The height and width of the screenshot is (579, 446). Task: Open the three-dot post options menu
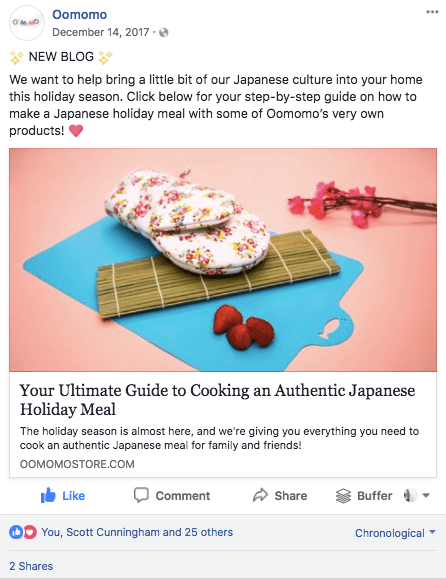432,12
